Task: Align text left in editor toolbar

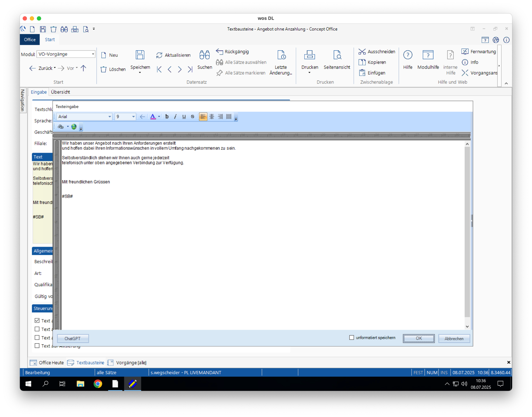Action: click(x=203, y=116)
